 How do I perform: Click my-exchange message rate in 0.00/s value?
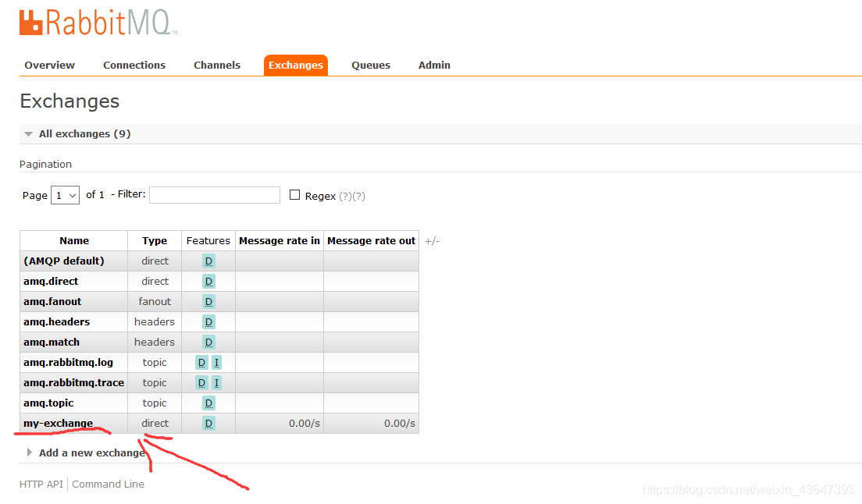pos(305,424)
